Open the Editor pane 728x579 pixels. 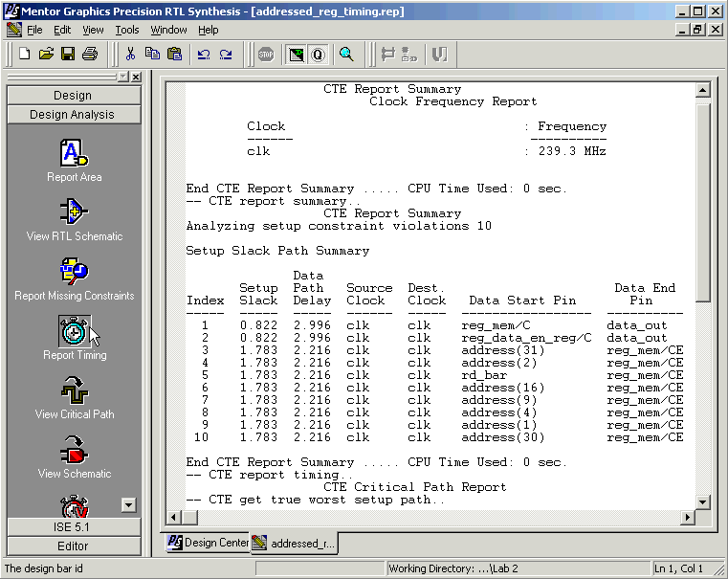(74, 546)
